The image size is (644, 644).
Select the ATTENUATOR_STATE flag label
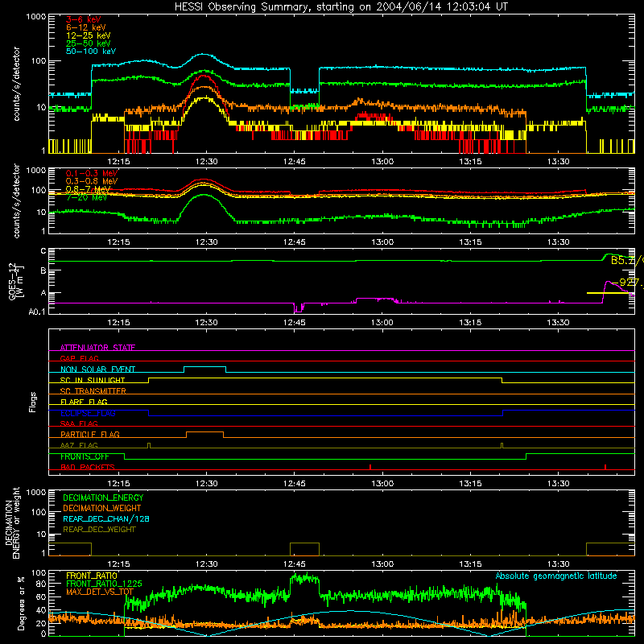[x=97, y=348]
